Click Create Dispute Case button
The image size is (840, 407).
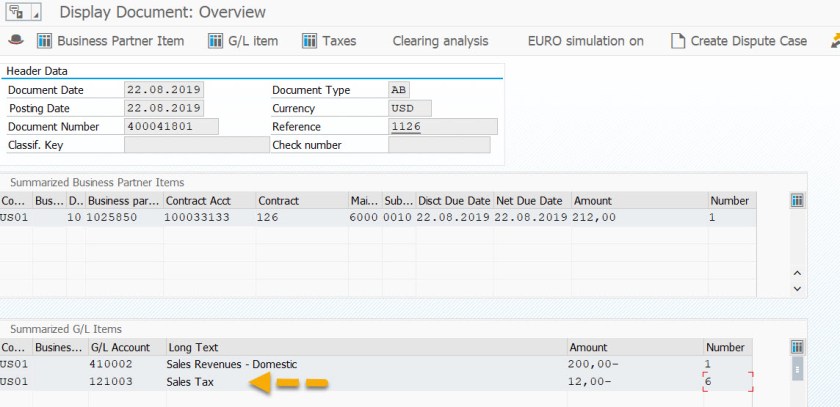pos(738,41)
